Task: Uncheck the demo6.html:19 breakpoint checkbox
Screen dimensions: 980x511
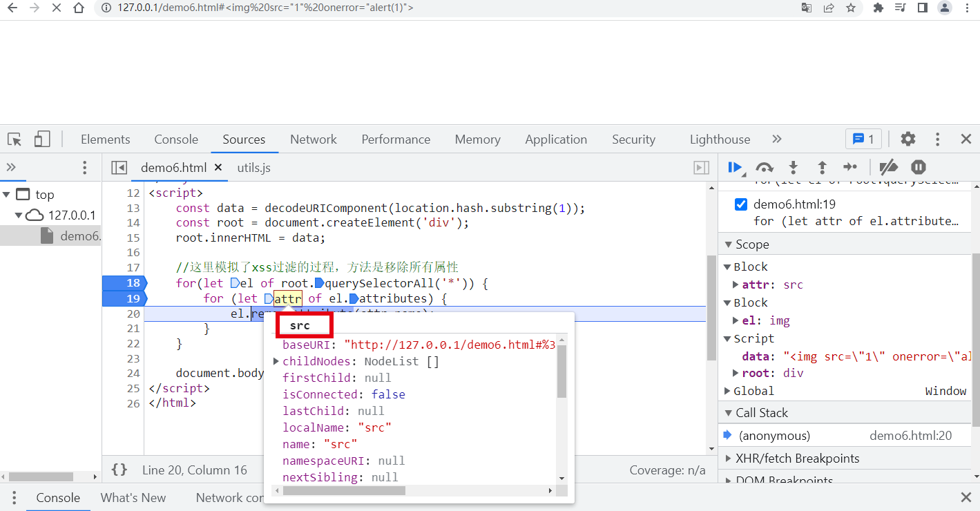Action: click(x=741, y=204)
